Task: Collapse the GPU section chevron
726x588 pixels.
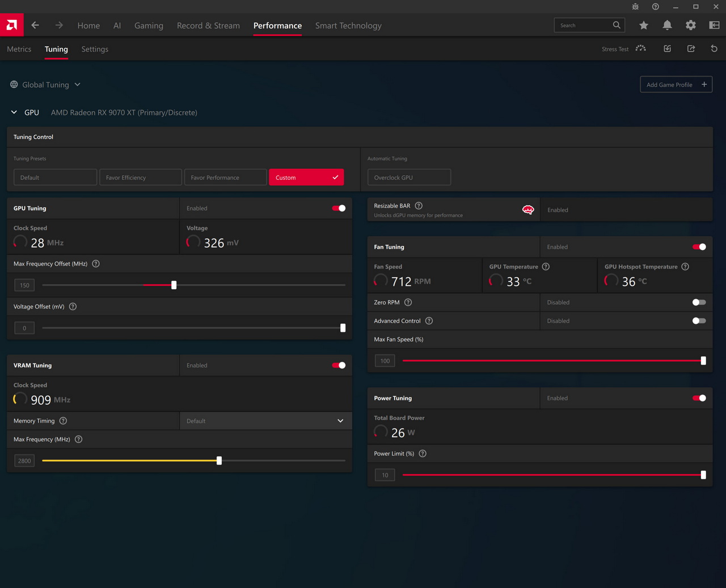Action: 14,112
